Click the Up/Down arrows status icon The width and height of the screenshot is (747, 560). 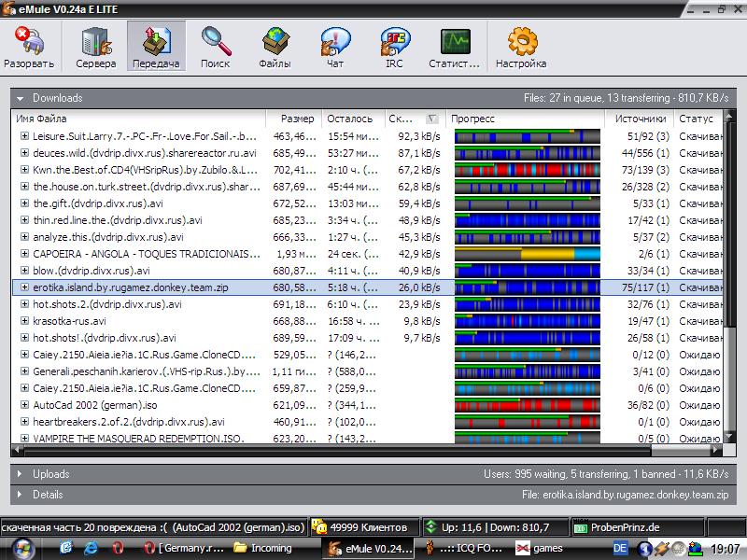pos(431,527)
